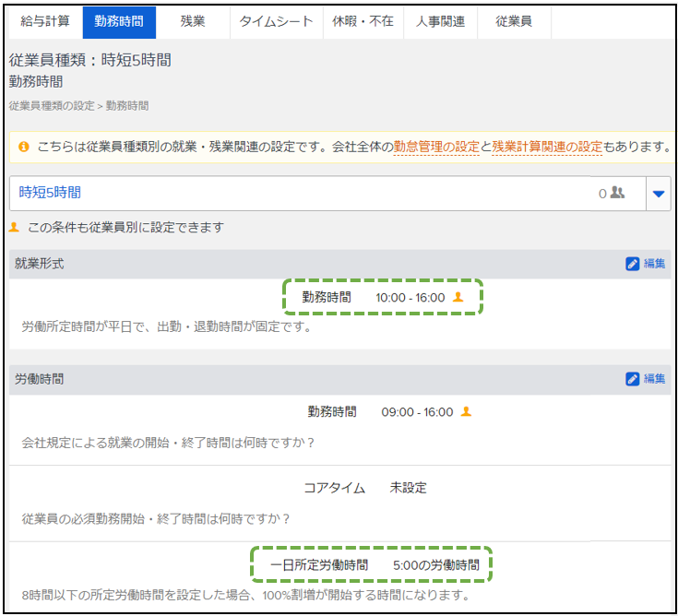Switch to the 残業 tab

click(x=193, y=21)
